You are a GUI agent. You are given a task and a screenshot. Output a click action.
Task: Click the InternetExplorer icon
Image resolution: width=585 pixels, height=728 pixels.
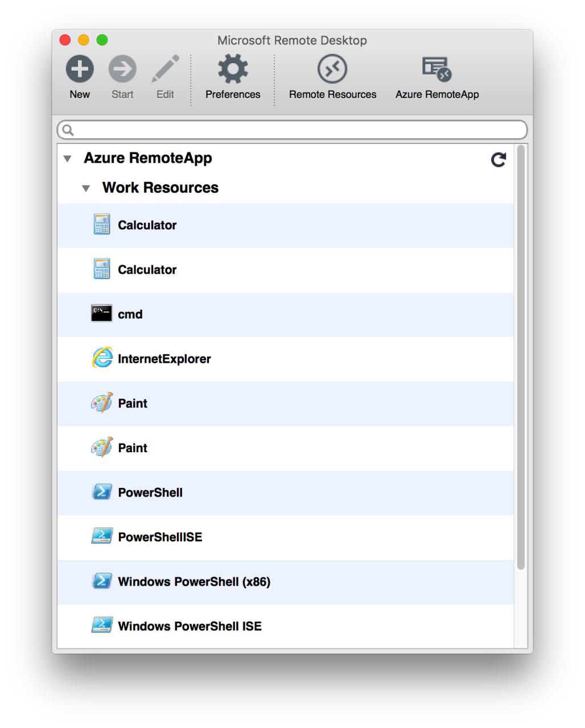[x=102, y=358]
